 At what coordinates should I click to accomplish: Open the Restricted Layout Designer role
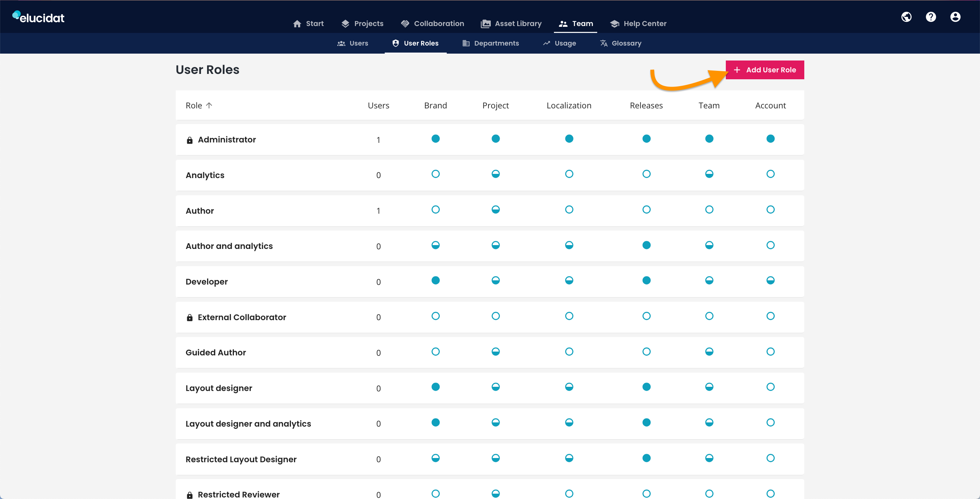pyautogui.click(x=241, y=459)
